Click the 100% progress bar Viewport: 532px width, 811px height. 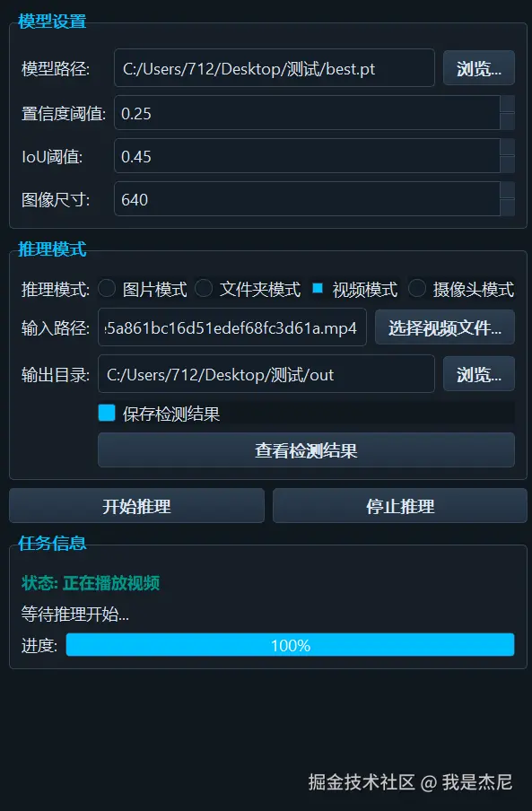pyautogui.click(x=290, y=644)
